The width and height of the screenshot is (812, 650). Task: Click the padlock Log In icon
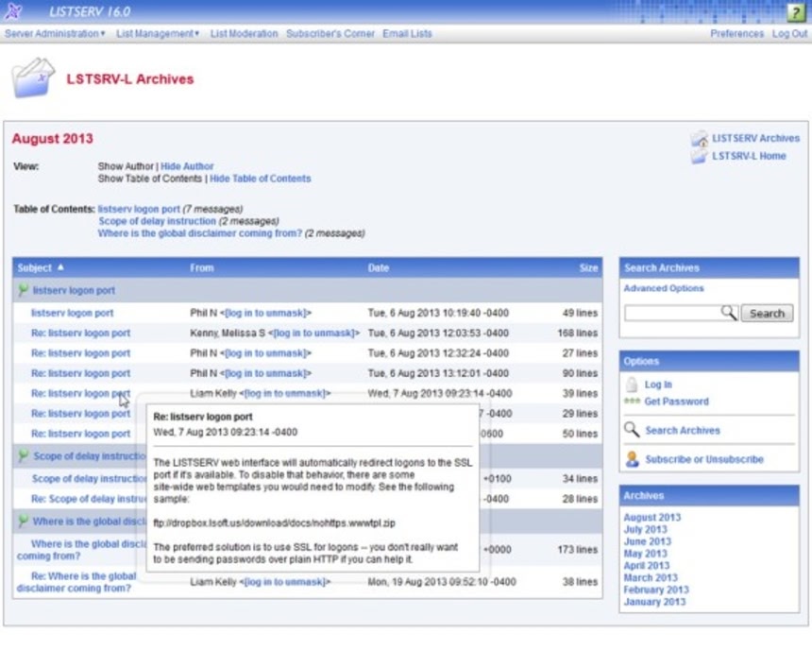[x=632, y=385]
